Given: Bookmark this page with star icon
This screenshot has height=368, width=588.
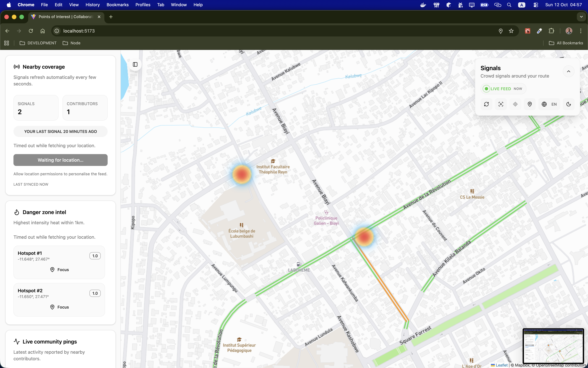Looking at the screenshot, I should pos(511,31).
